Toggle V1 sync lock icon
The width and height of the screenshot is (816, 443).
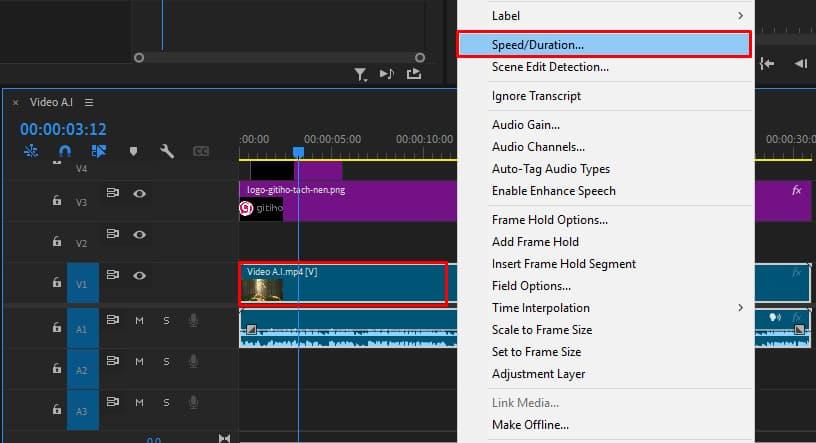click(112, 274)
